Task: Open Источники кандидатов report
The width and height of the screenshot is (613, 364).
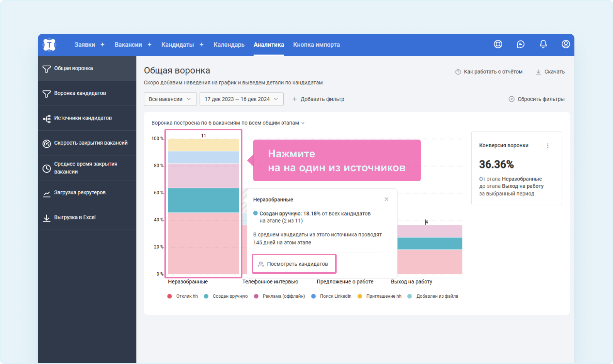Action: (87, 118)
